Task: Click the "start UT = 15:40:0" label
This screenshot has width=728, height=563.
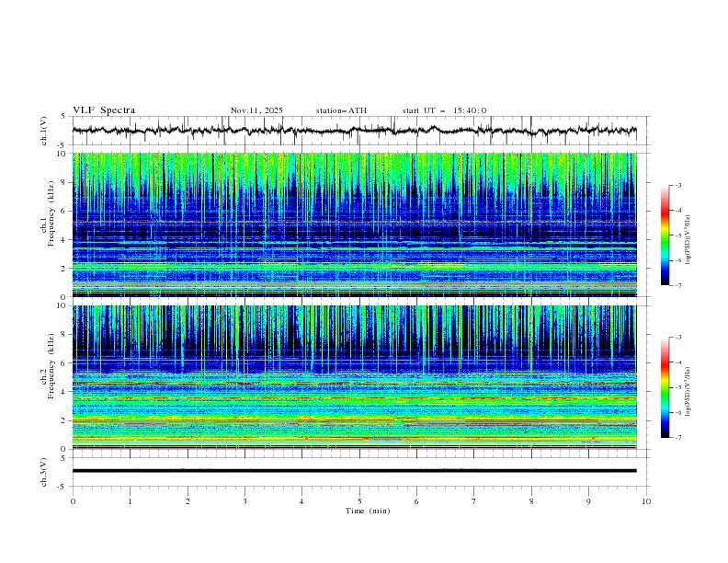Action: pyautogui.click(x=444, y=110)
